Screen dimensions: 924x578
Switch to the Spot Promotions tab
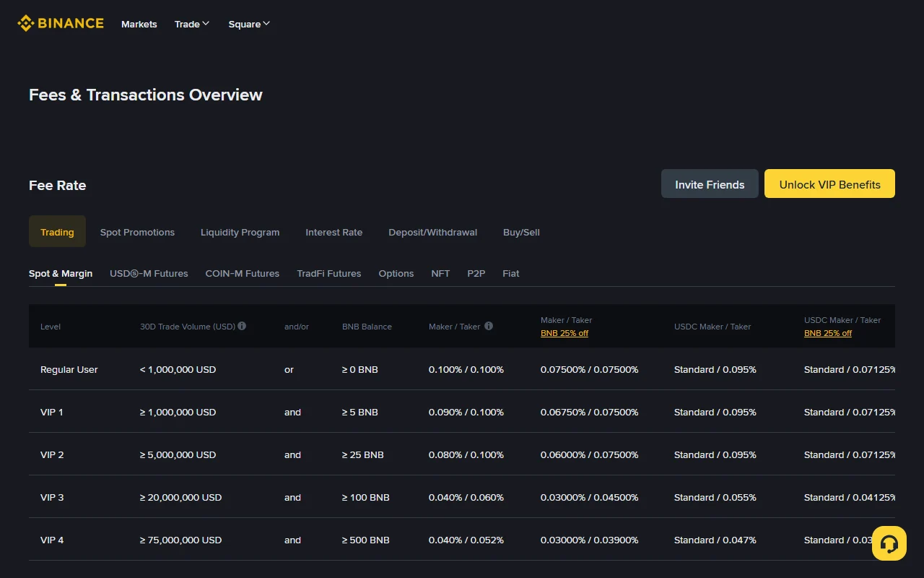137,232
